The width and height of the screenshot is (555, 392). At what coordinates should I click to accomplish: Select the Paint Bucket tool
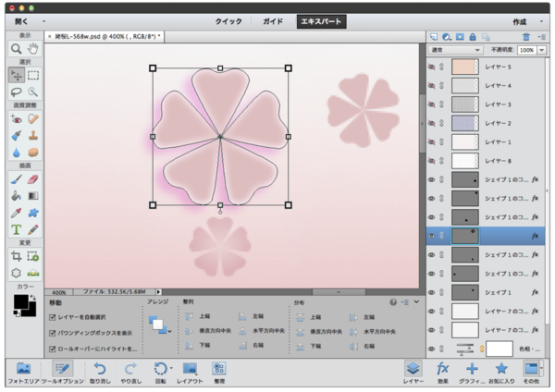point(17,196)
